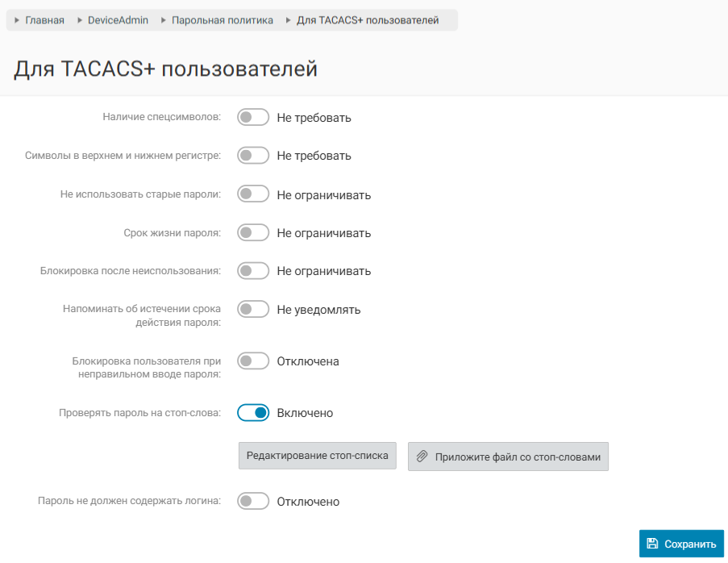Screen dimensions: 728x563
Task: Enable the Наличие спецсимволов toggle
Action: tap(252, 118)
